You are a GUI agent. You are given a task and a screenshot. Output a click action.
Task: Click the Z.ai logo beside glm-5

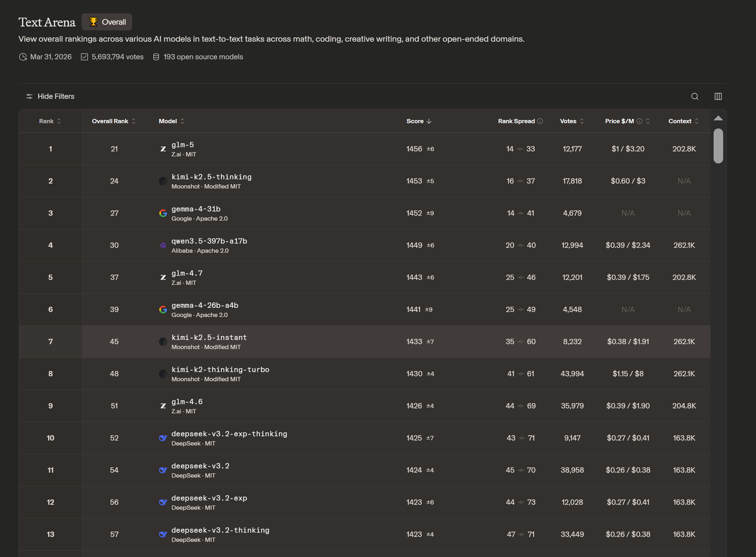[x=163, y=149]
